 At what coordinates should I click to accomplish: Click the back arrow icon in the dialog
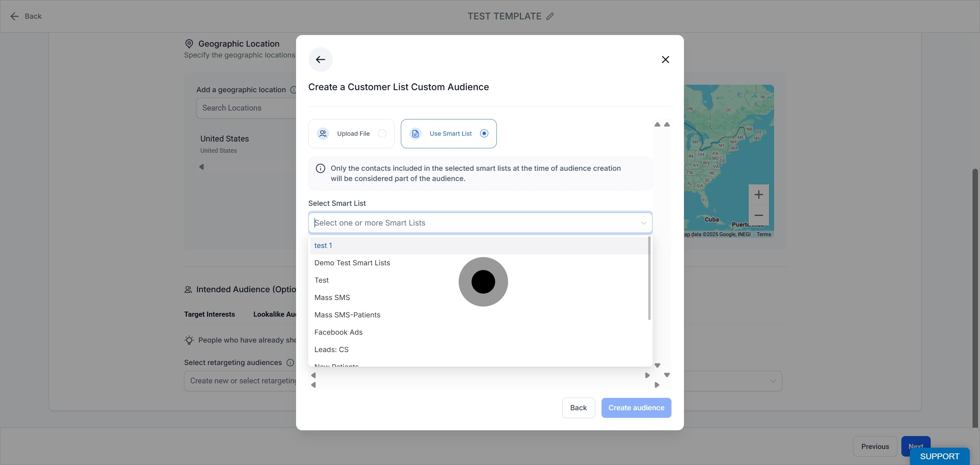coord(320,60)
